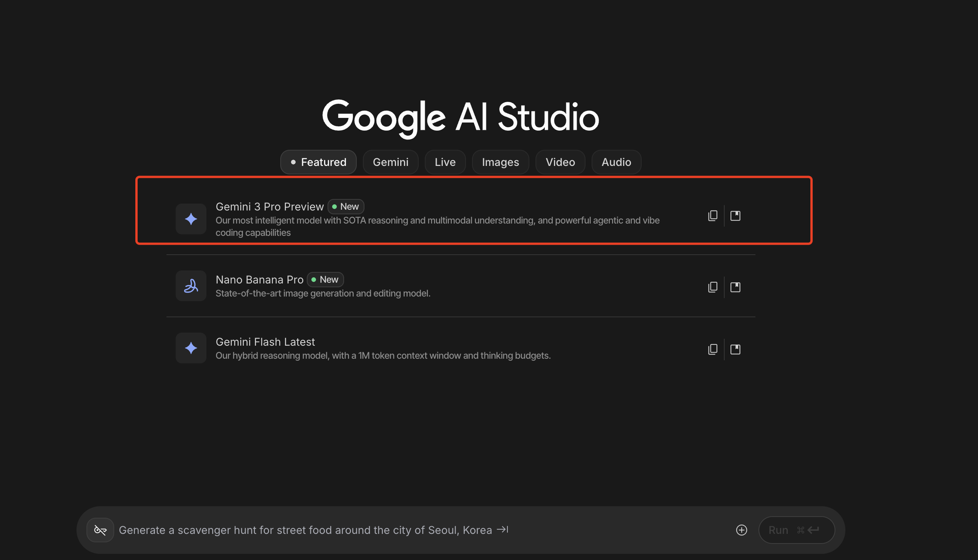Switch to the Live tab

[445, 162]
